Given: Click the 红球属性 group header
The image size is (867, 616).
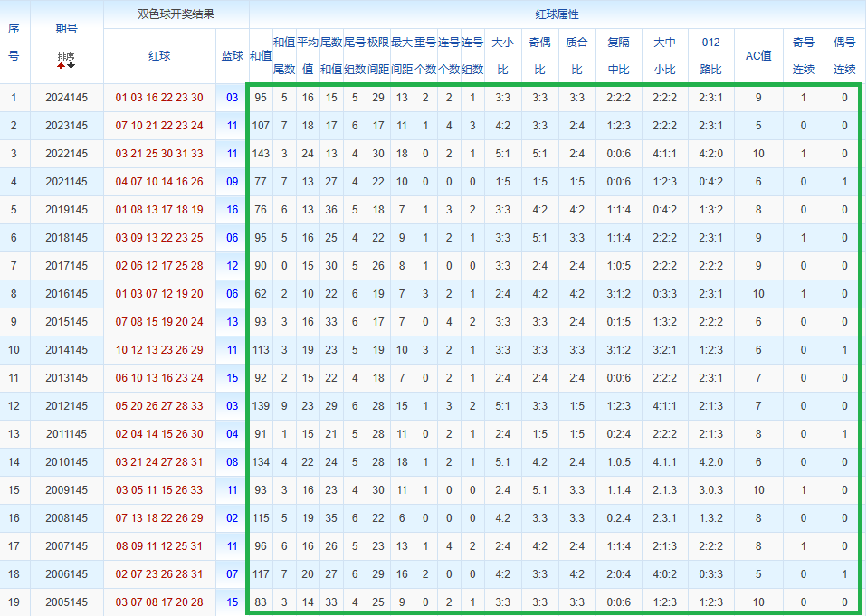Looking at the screenshot, I should 557,14.
